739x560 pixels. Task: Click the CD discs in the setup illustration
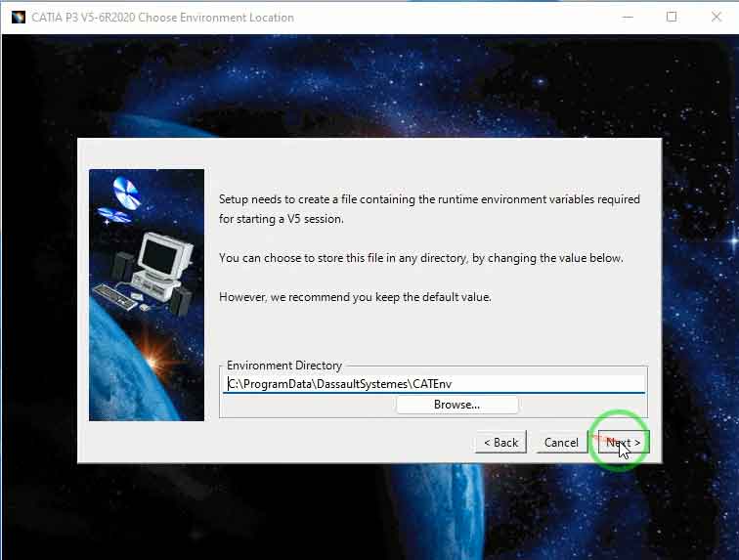click(x=124, y=197)
